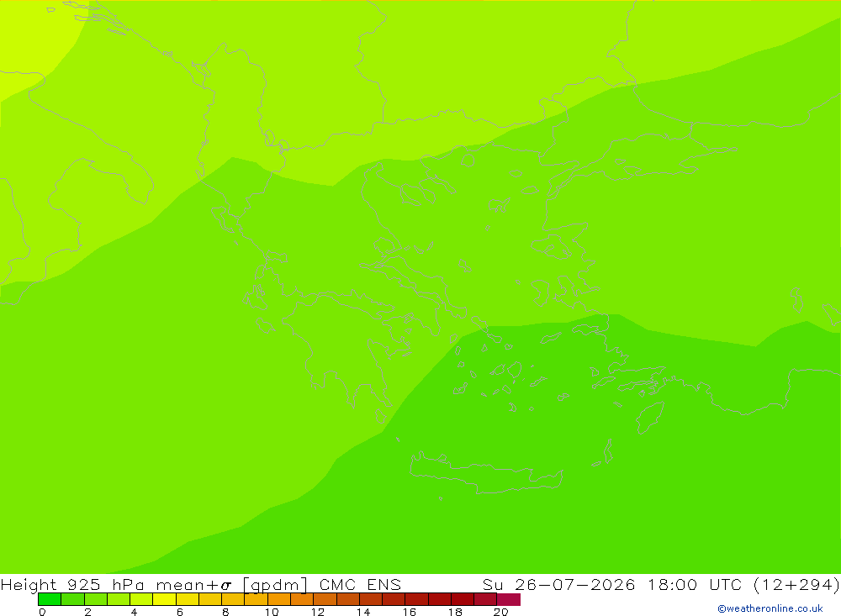The width and height of the screenshot is (841, 616).
Task: Click the Crete island outline on map
Action: coord(486,472)
